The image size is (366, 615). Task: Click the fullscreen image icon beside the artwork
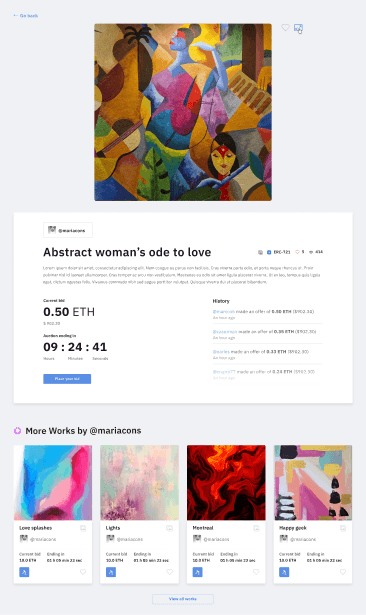[x=298, y=28]
